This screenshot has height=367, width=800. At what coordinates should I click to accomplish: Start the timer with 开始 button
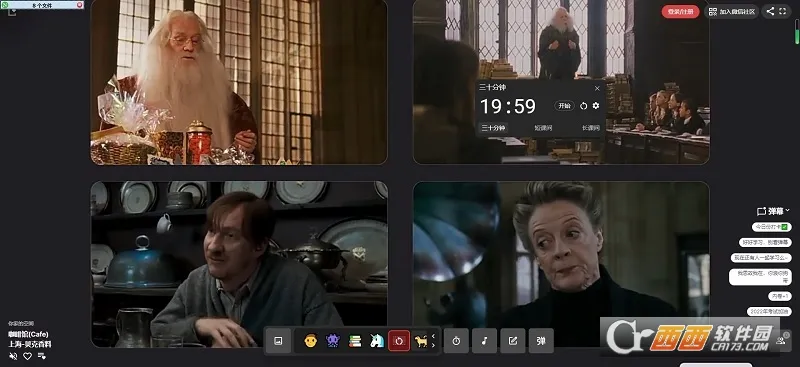(x=564, y=106)
